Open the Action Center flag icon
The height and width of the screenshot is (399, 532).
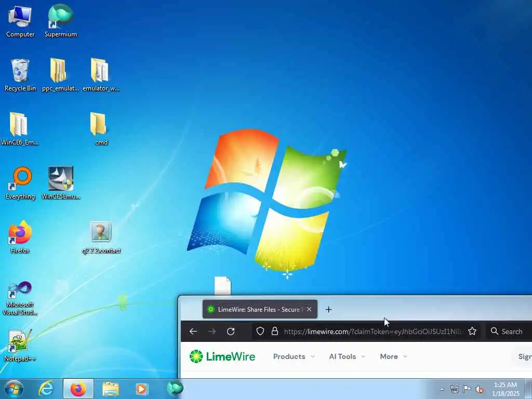pos(467,389)
